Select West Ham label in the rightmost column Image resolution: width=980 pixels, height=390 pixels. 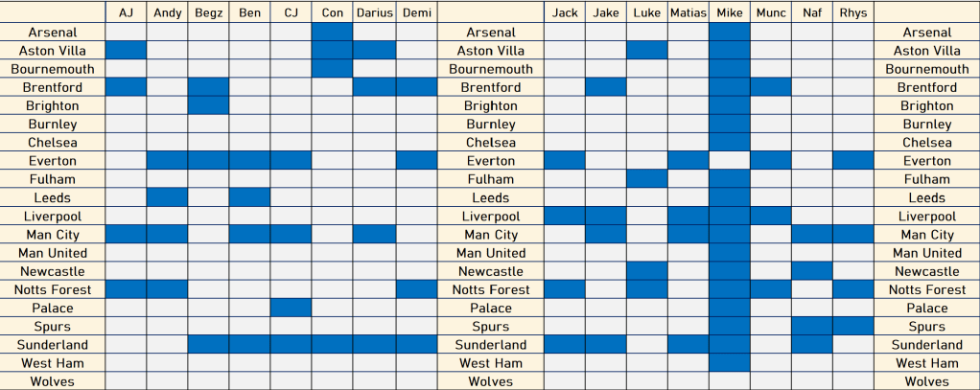(926, 363)
